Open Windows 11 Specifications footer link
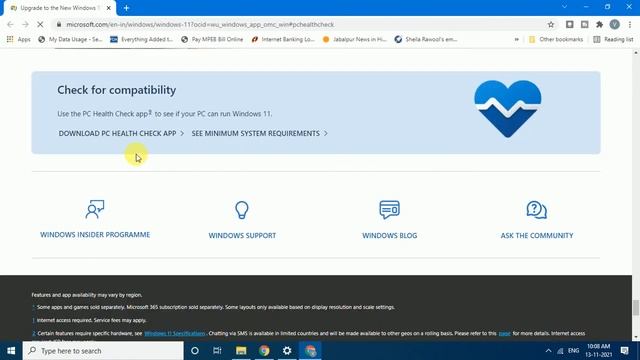Viewport: 640px width, 360px height. 175,333
